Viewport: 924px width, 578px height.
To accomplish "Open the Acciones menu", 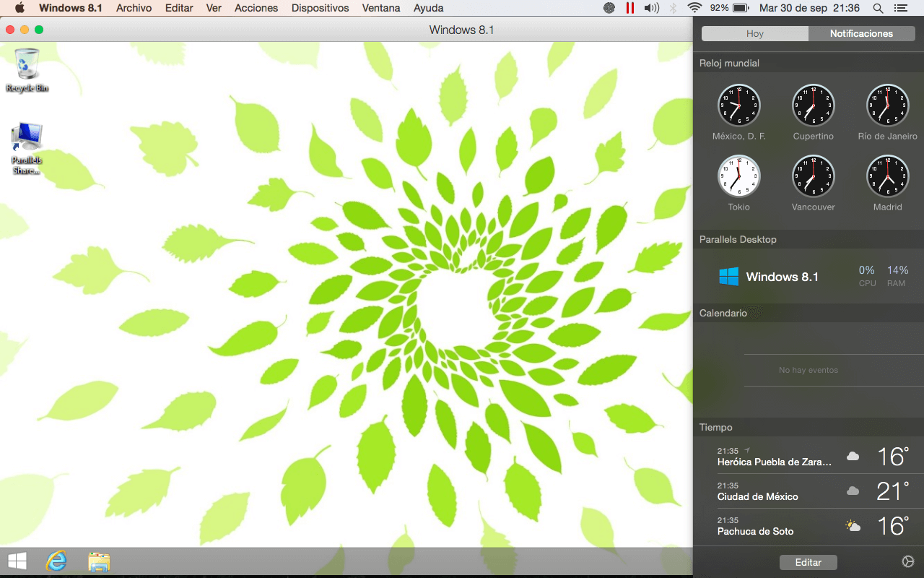I will point(256,8).
